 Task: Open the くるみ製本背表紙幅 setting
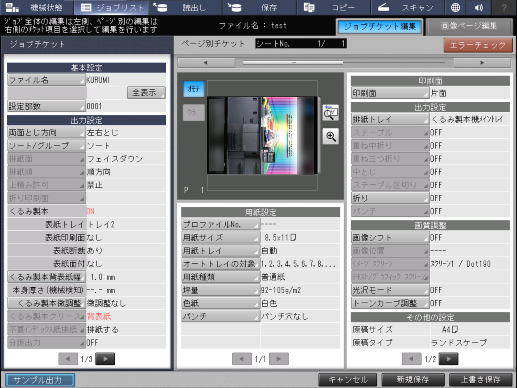click(46, 277)
